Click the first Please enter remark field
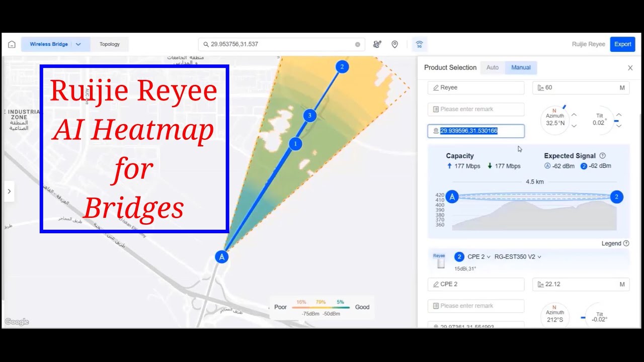Screen dimensions: 644x362 pyautogui.click(x=476, y=109)
